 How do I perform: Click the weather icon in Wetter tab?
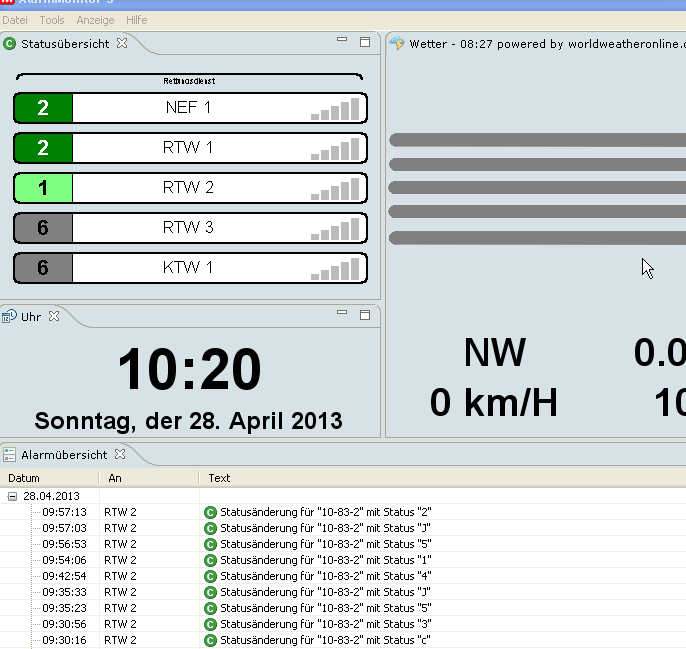(397, 44)
